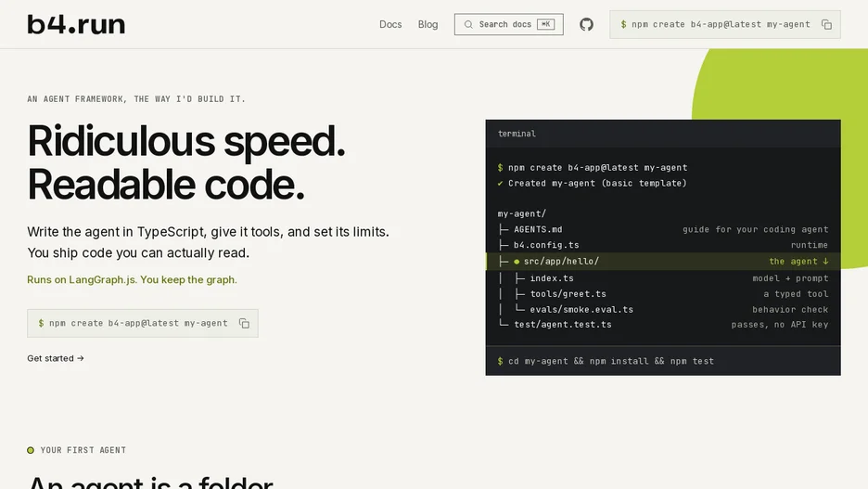Click 'guide for your coding agent' comment

[756, 229]
